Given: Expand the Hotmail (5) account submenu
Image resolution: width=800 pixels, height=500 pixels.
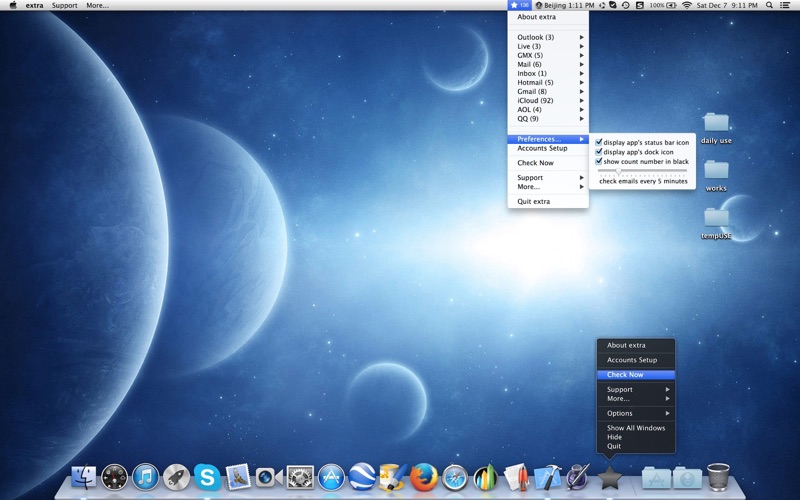Looking at the screenshot, I should click(548, 83).
